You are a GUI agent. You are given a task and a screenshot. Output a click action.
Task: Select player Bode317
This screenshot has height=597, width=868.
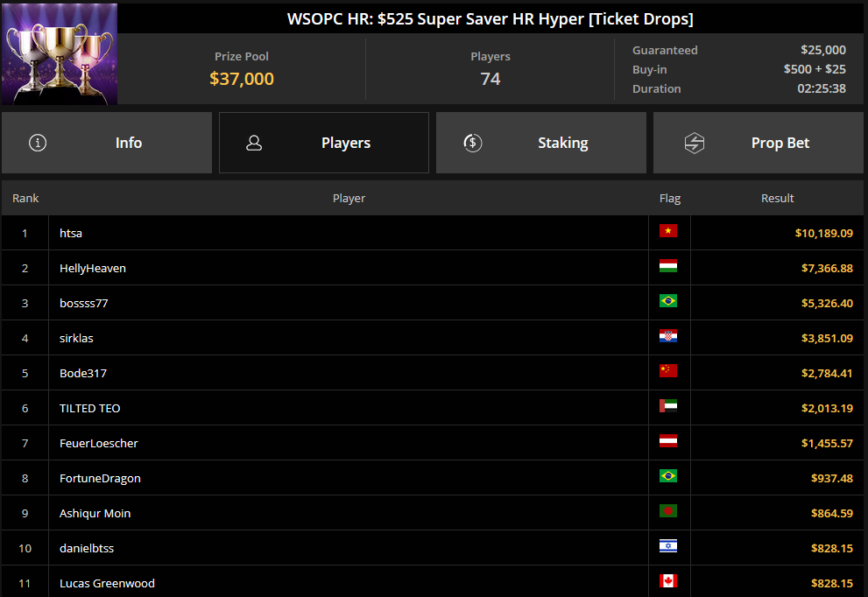[83, 373]
